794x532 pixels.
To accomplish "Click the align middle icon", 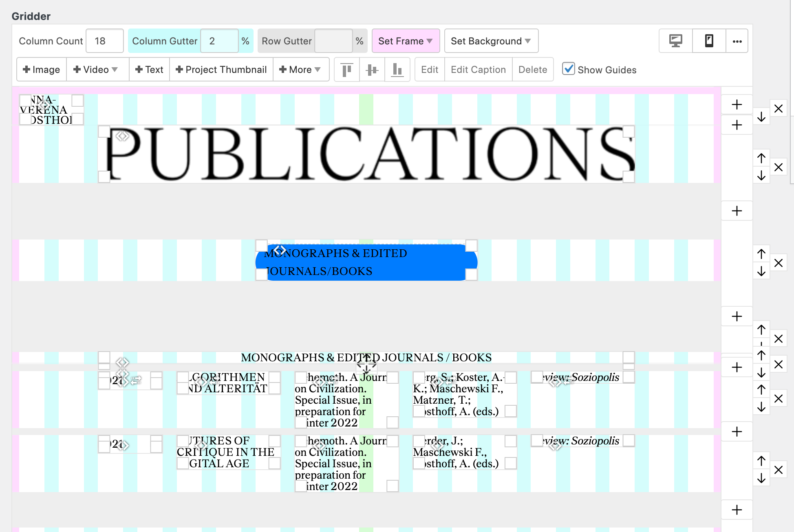I will point(372,70).
